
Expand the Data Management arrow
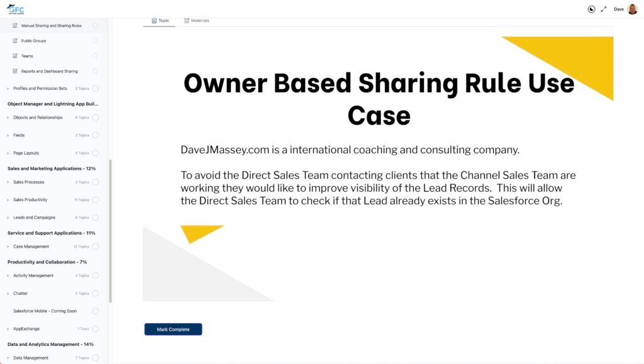[x=8, y=358]
